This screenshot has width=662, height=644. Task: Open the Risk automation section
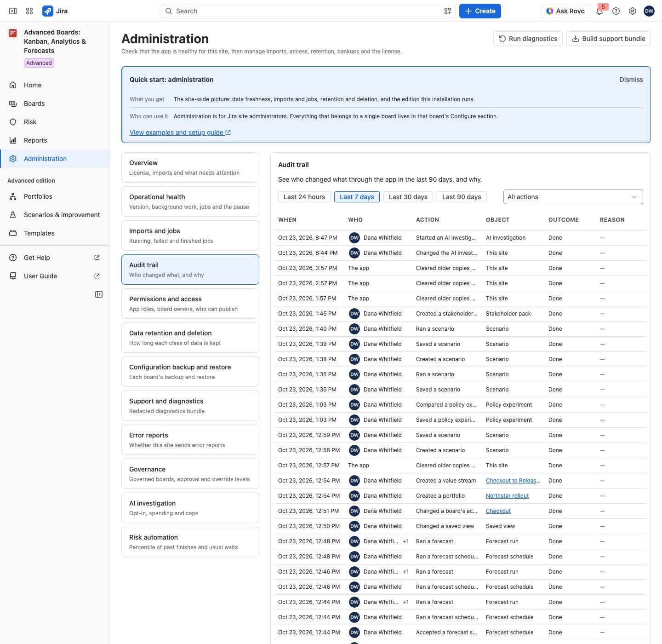tap(190, 542)
